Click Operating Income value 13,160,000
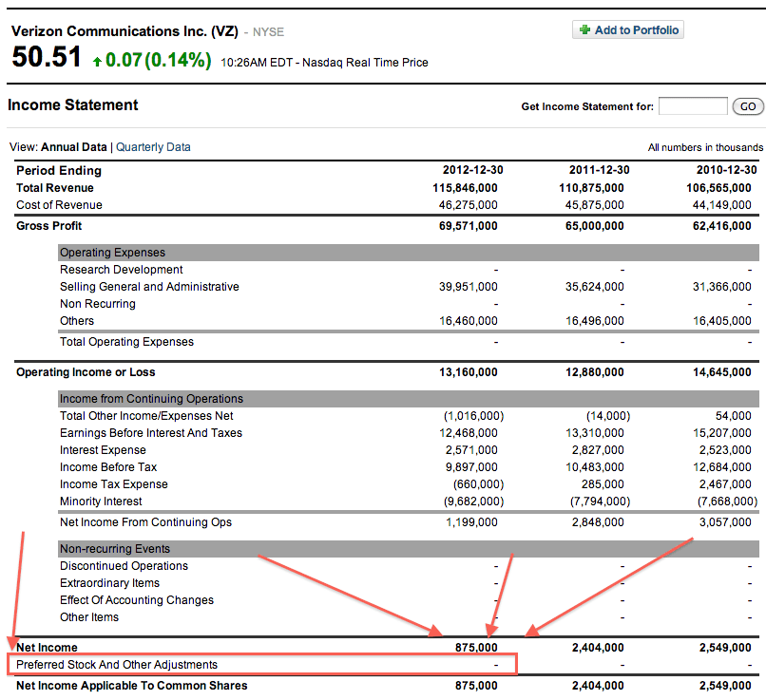The width and height of the screenshot is (766, 700). click(468, 372)
